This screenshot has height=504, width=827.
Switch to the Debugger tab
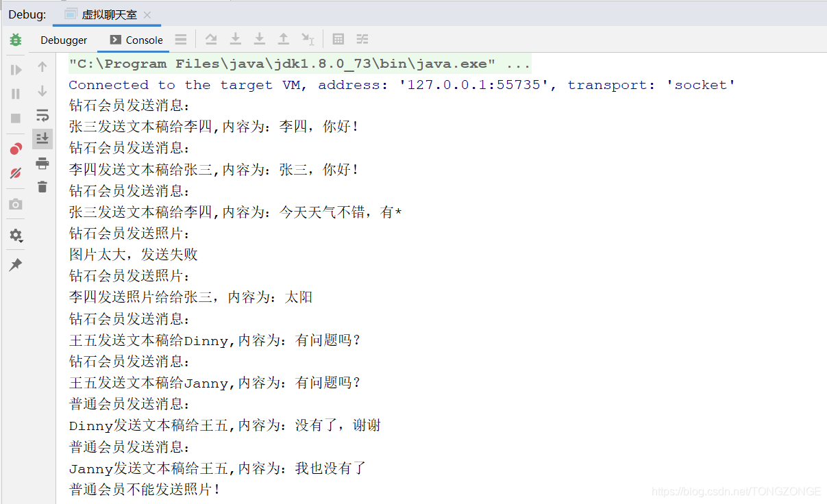(x=64, y=40)
